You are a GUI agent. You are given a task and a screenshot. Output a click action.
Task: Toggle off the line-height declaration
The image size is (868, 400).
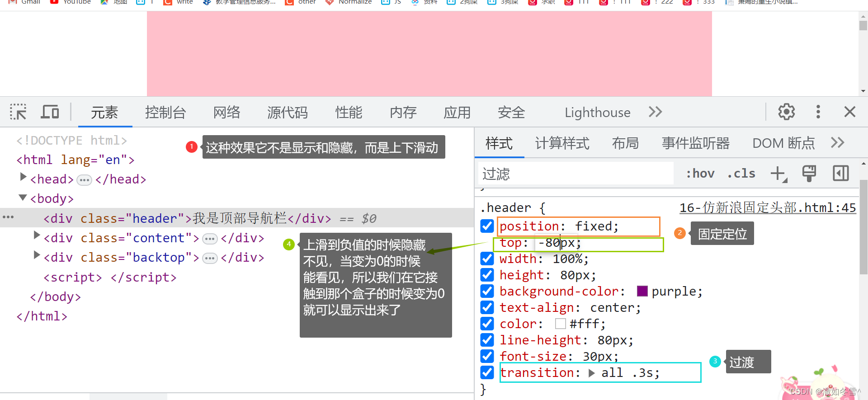click(x=487, y=340)
